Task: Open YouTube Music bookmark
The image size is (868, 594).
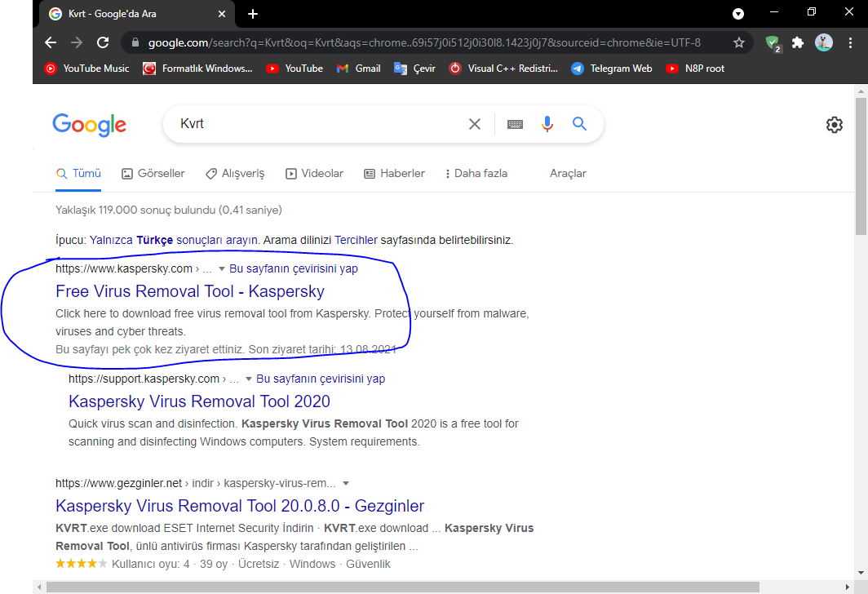Action: tap(87, 69)
